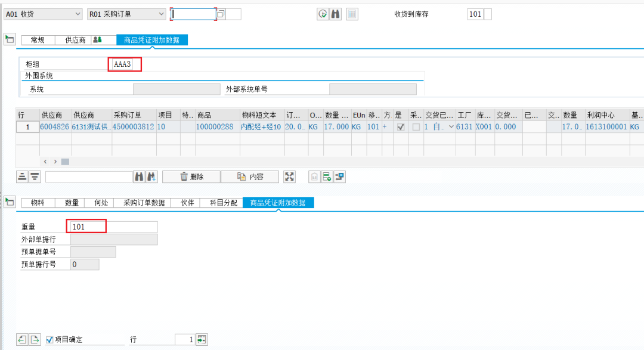Switch to the 常规 header tab
Screen dimensions: 644x350
click(38, 40)
